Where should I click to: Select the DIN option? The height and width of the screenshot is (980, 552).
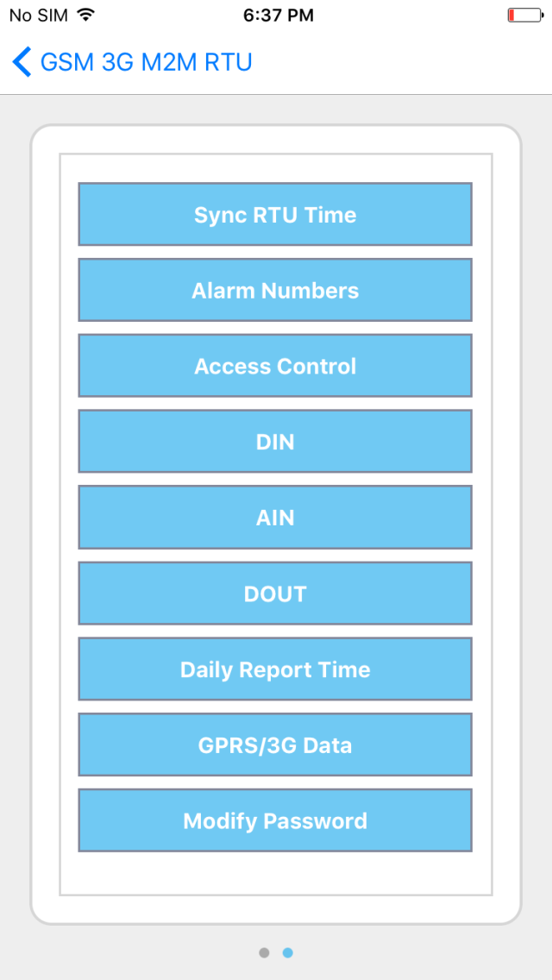pyautogui.click(x=275, y=441)
